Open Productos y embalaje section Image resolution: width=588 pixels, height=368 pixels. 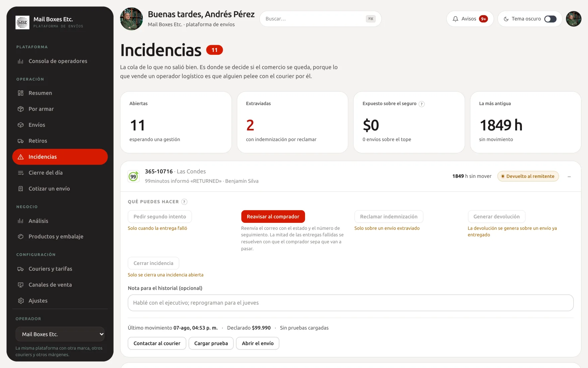(60, 237)
